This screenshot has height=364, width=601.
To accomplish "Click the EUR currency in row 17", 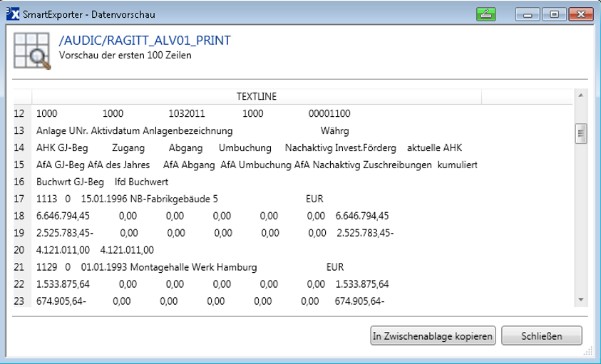I will (314, 199).
